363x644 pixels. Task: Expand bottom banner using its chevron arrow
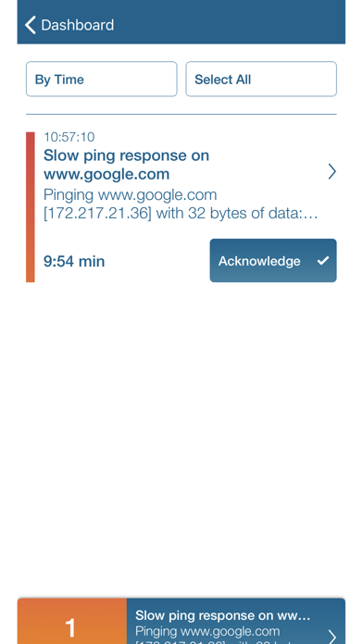[332, 637]
